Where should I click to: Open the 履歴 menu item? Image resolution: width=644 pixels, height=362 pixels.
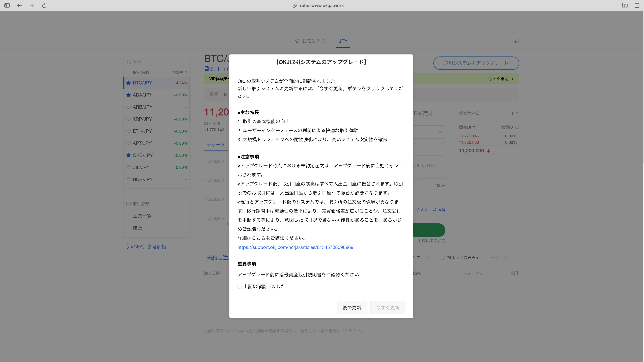(x=137, y=228)
